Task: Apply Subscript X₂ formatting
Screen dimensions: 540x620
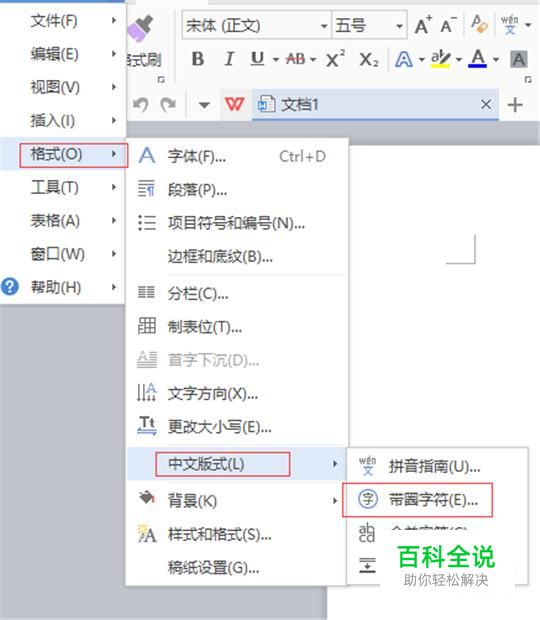Action: click(368, 59)
